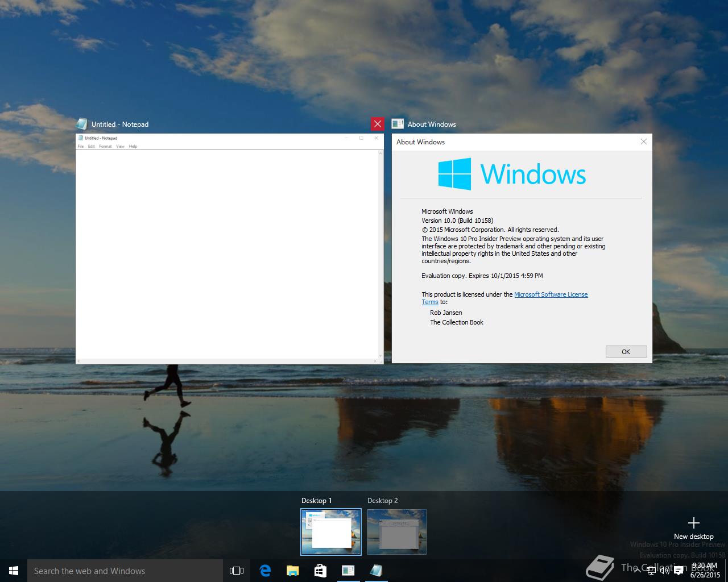Click the 'Desktop 2' label
Image resolution: width=728 pixels, height=582 pixels.
click(x=383, y=501)
